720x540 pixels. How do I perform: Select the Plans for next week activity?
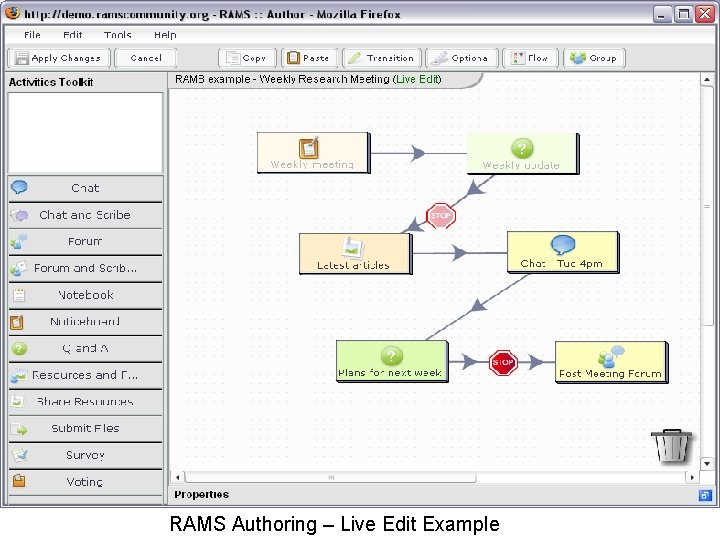(x=392, y=361)
